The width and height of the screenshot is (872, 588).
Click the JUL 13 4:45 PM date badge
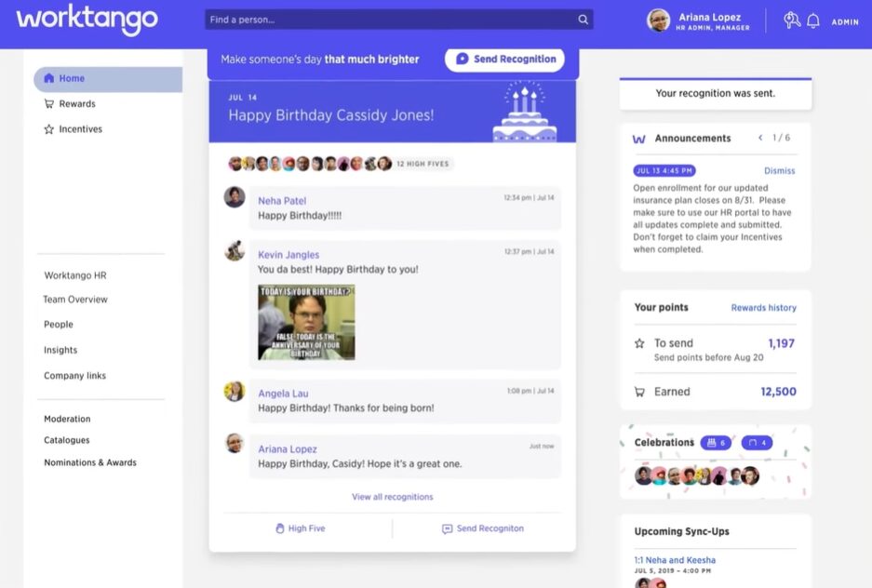coord(664,170)
